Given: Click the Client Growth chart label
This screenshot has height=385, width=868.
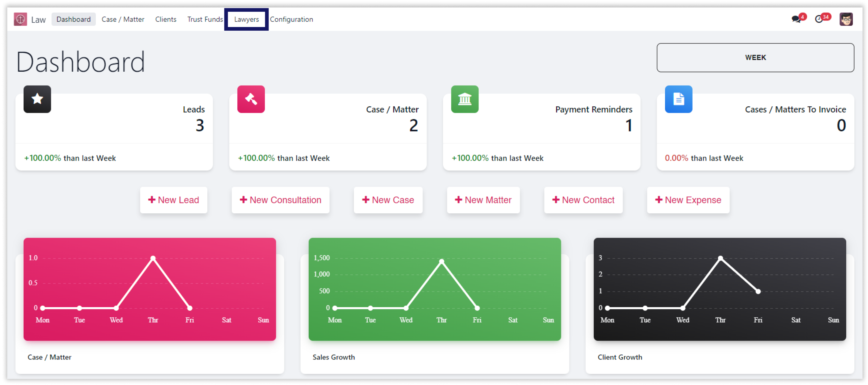Looking at the screenshot, I should pos(620,357).
